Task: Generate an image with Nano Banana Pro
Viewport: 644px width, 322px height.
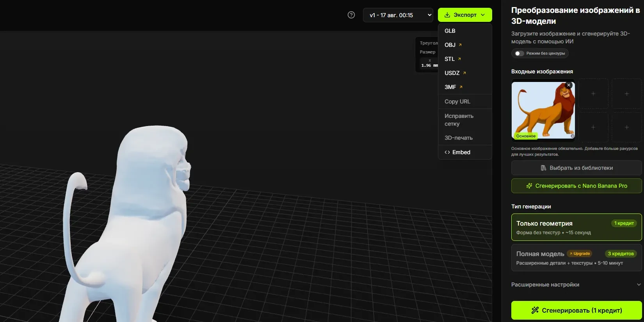Action: click(576, 186)
